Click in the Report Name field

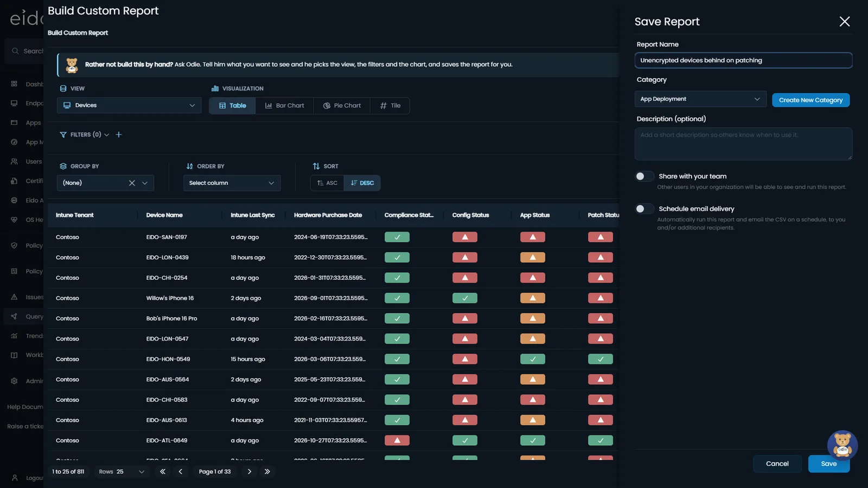(x=743, y=60)
